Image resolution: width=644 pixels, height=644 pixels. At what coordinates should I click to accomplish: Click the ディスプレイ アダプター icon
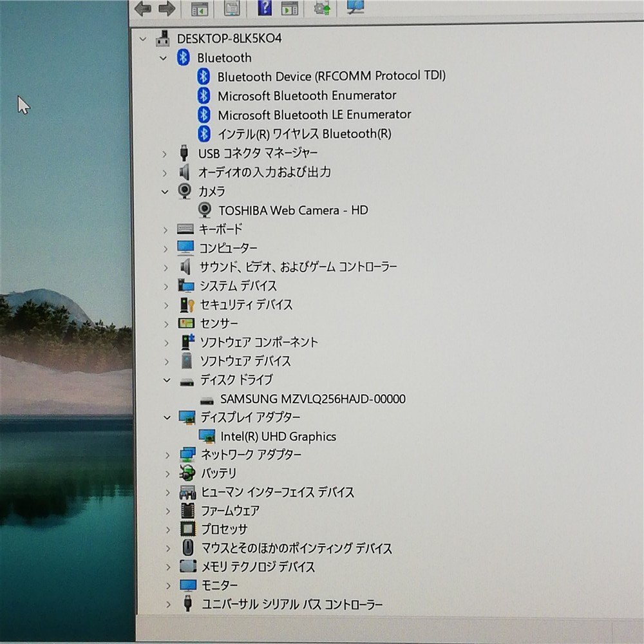(187, 417)
